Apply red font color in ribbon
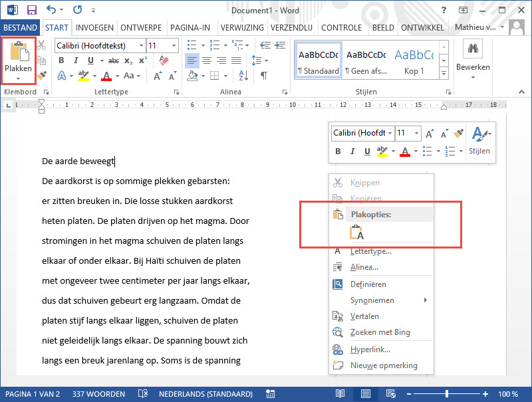 point(106,76)
